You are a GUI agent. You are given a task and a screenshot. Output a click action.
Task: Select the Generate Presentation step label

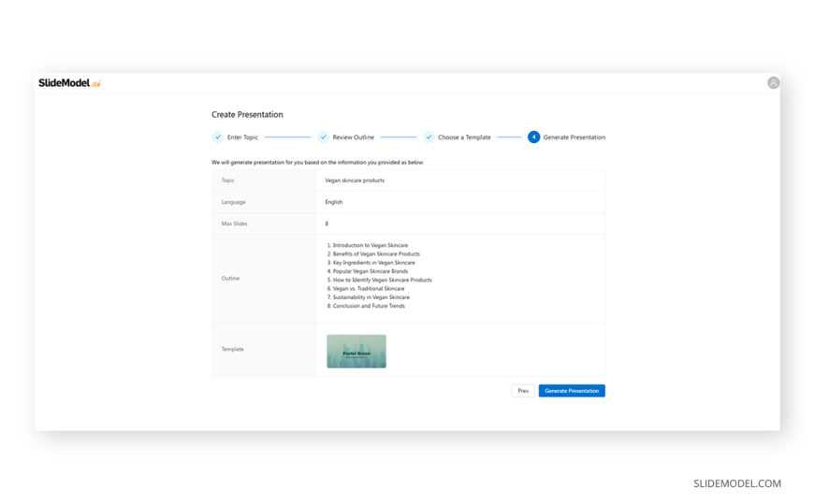click(574, 137)
